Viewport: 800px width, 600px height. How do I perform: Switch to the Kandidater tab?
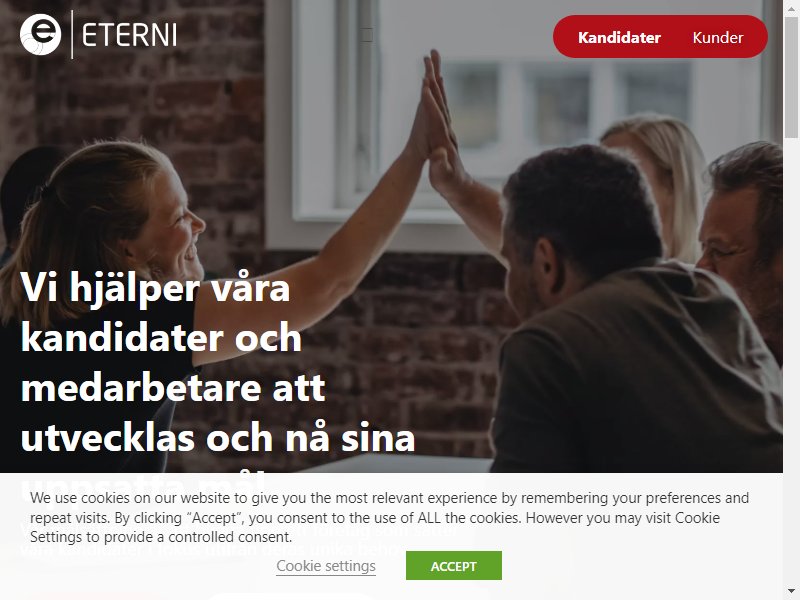pos(619,37)
